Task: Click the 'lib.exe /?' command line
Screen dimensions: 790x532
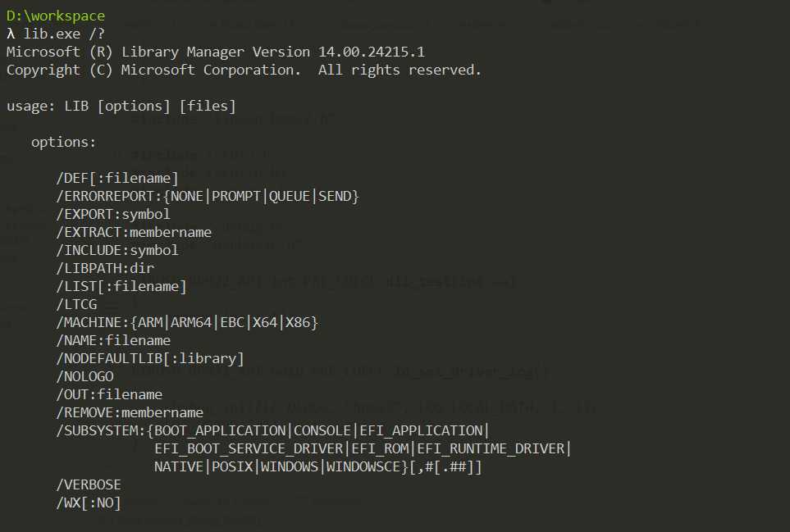Action: (56, 34)
